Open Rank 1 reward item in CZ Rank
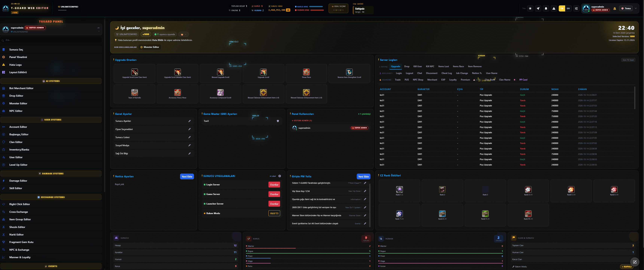The image size is (644, 270). (399, 191)
